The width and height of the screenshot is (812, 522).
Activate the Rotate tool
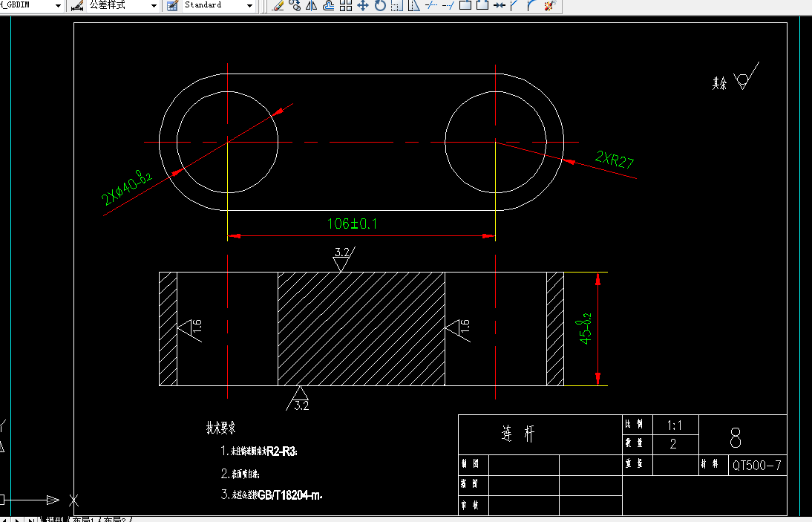380,6
